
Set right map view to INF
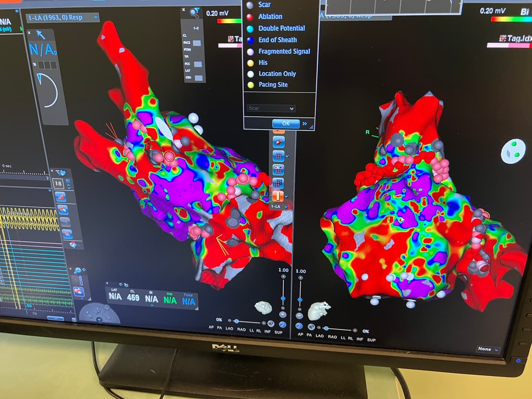[360, 339]
